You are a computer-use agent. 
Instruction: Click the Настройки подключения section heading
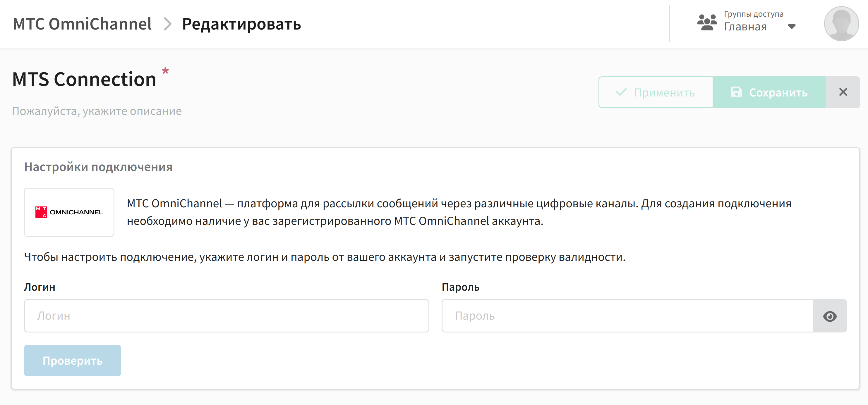(x=98, y=167)
